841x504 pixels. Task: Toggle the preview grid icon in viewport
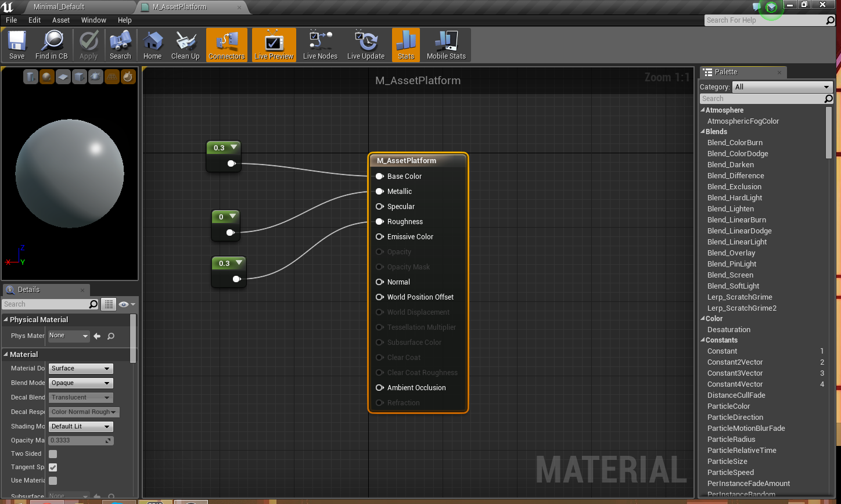tap(112, 77)
